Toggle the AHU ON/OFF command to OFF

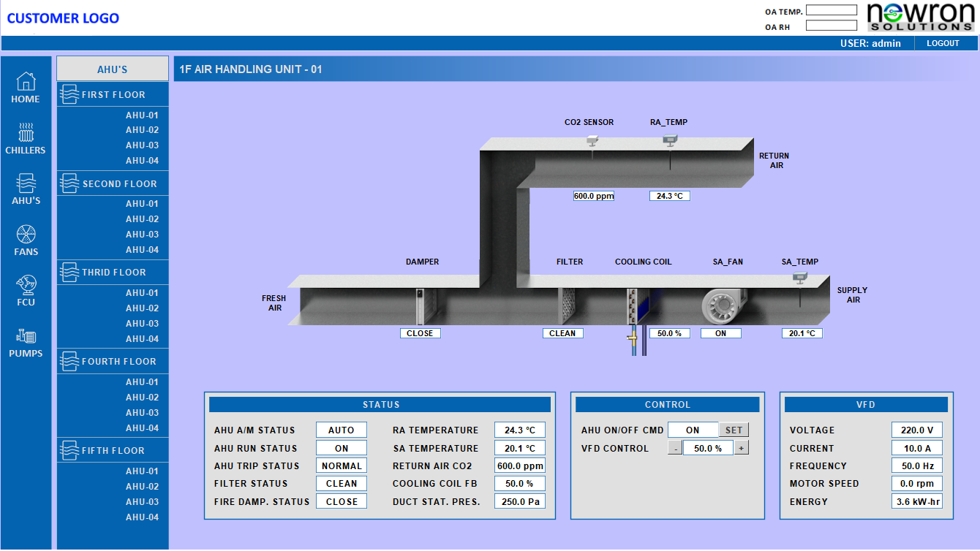(693, 430)
